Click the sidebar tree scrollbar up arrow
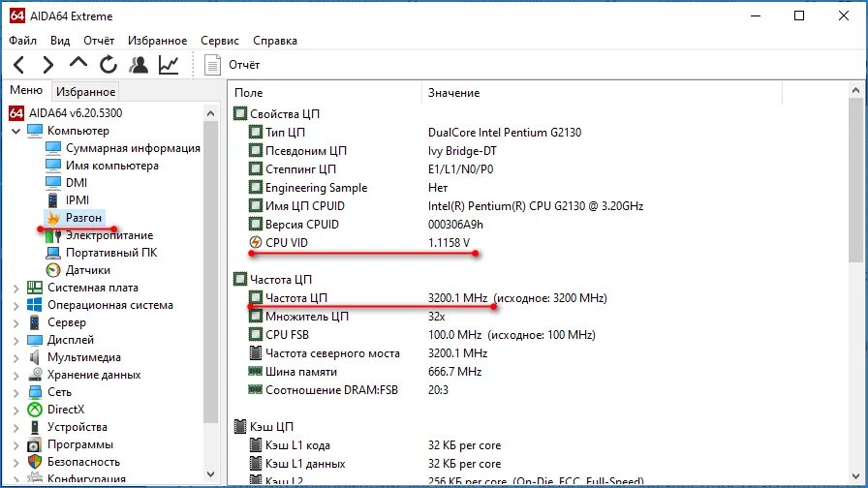This screenshot has width=868, height=488. [210, 113]
